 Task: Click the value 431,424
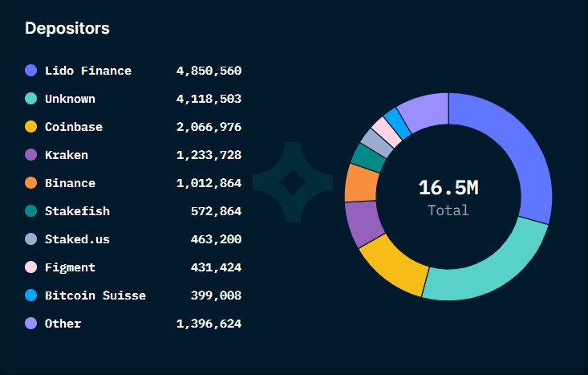(x=217, y=267)
